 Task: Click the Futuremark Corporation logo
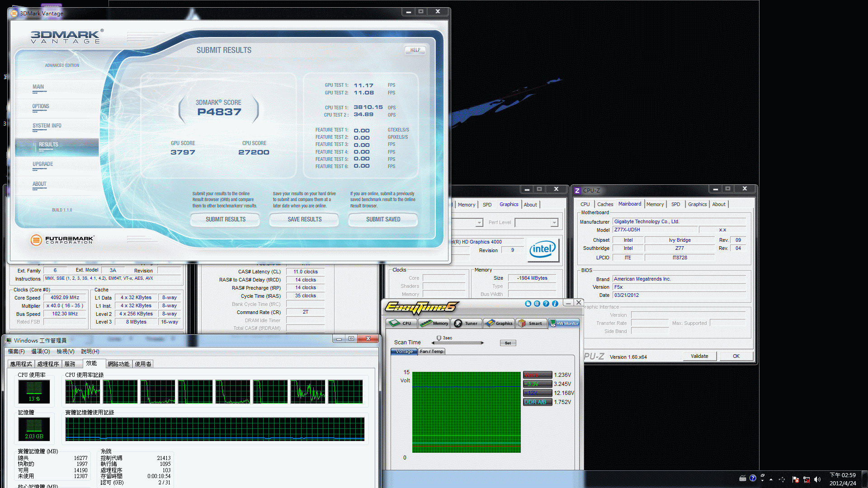pyautogui.click(x=62, y=240)
